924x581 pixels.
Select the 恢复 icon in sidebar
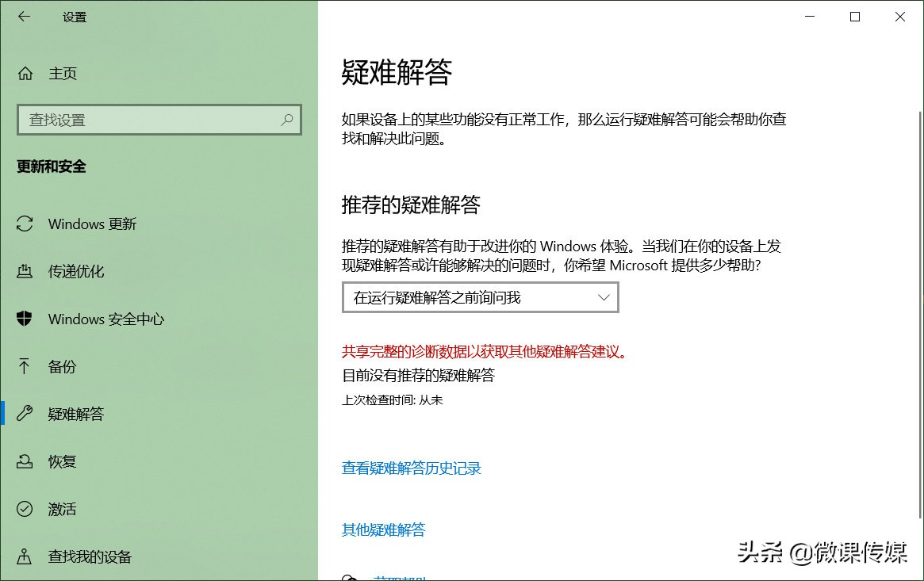[25, 461]
